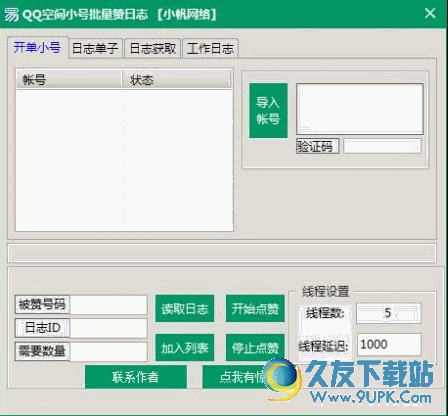
Task: Click the 开始点赞 button
Action: (x=255, y=309)
